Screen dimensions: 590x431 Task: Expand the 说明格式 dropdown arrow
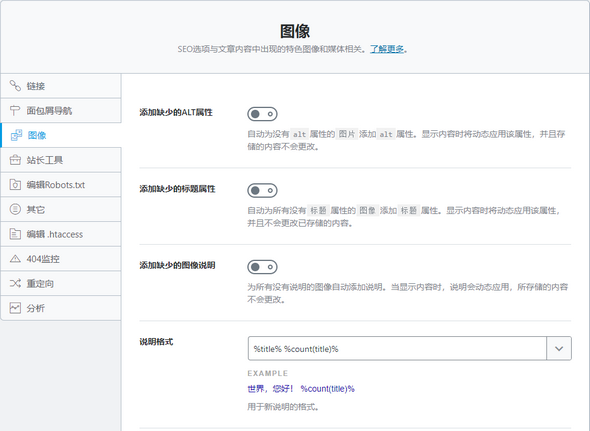click(559, 349)
